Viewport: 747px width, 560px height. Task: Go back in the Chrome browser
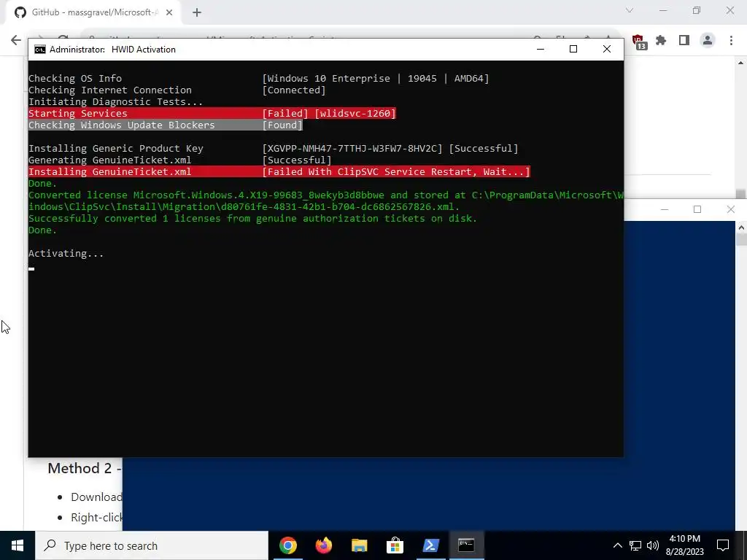pyautogui.click(x=16, y=40)
